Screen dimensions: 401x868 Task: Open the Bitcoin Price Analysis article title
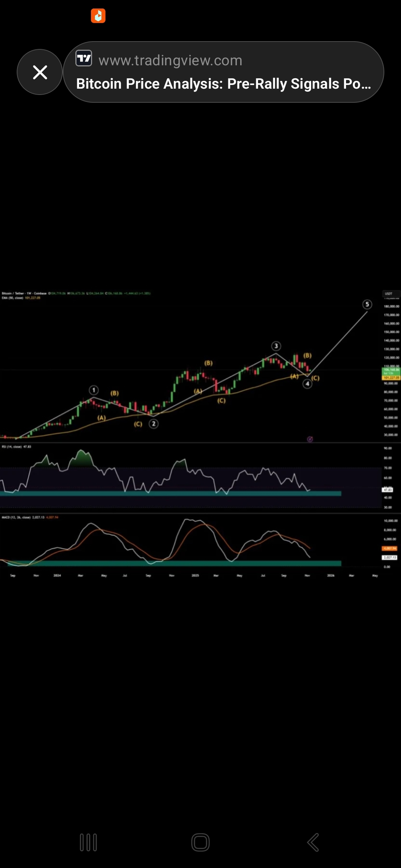(224, 84)
